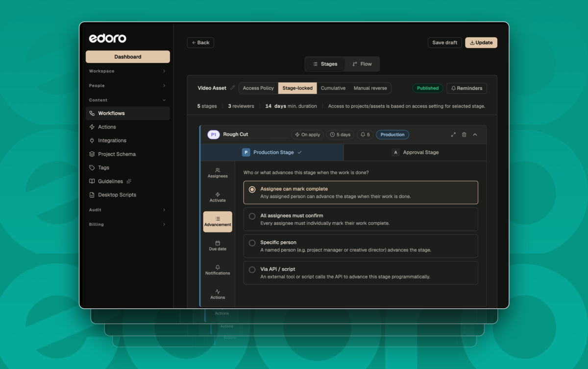
Task: Select the Manual reverse access policy option
Action: [x=370, y=88]
